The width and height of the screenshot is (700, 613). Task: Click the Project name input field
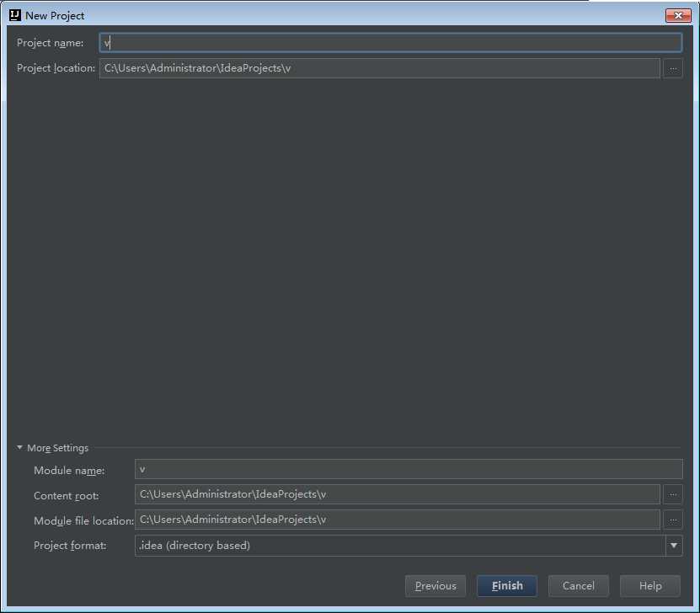point(391,43)
